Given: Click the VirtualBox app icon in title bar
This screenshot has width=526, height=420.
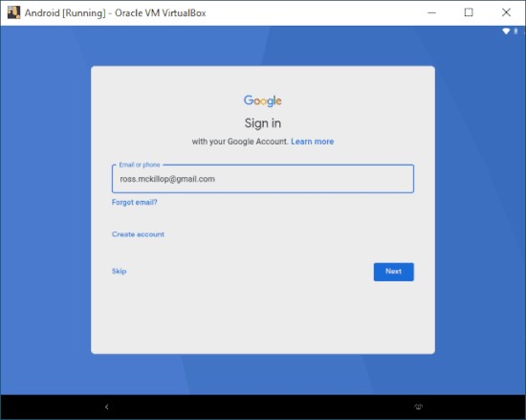Looking at the screenshot, I should [13, 12].
